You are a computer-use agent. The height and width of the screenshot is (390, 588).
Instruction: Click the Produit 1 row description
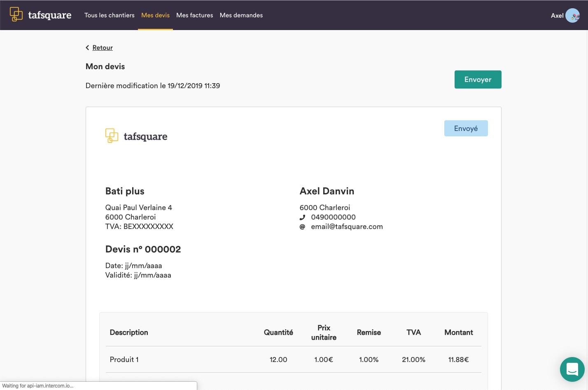pyautogui.click(x=124, y=360)
